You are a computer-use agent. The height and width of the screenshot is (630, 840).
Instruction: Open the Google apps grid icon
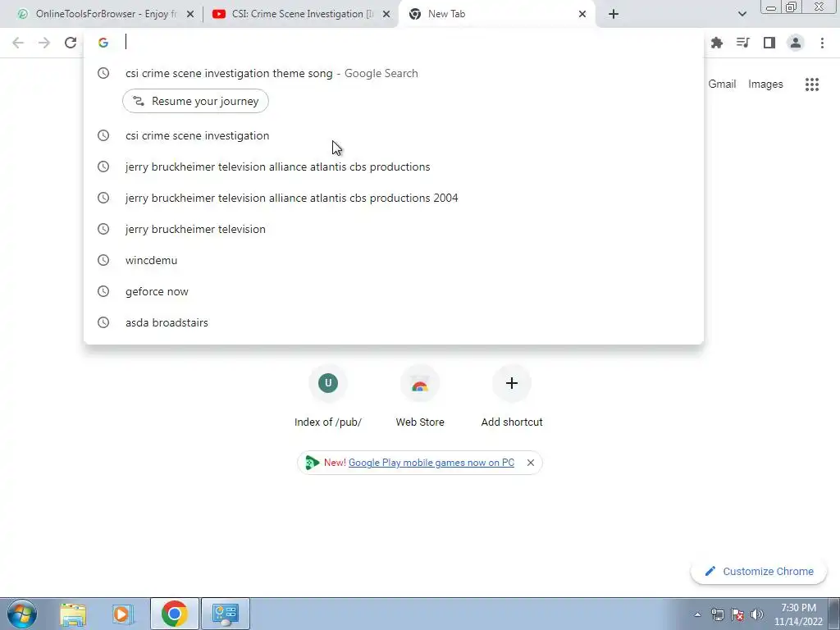pos(812,84)
